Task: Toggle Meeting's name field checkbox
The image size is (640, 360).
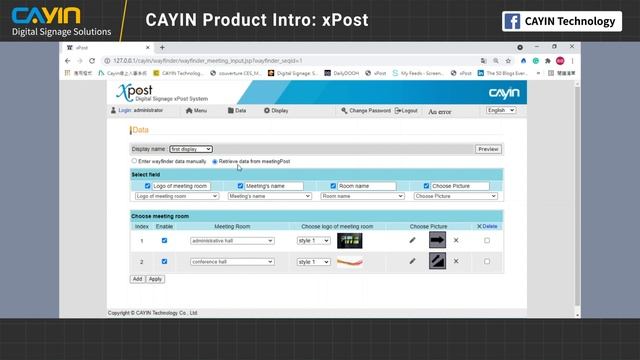Action: tap(240, 186)
